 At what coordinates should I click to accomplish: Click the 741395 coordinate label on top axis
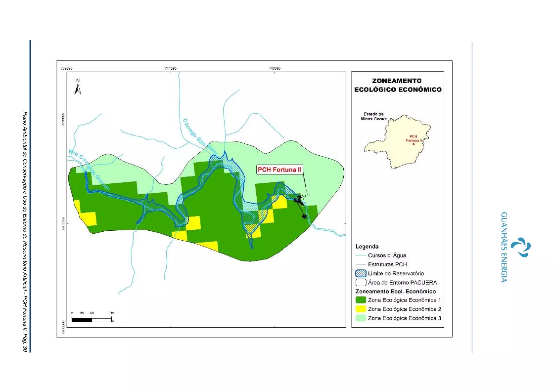pyautogui.click(x=170, y=68)
